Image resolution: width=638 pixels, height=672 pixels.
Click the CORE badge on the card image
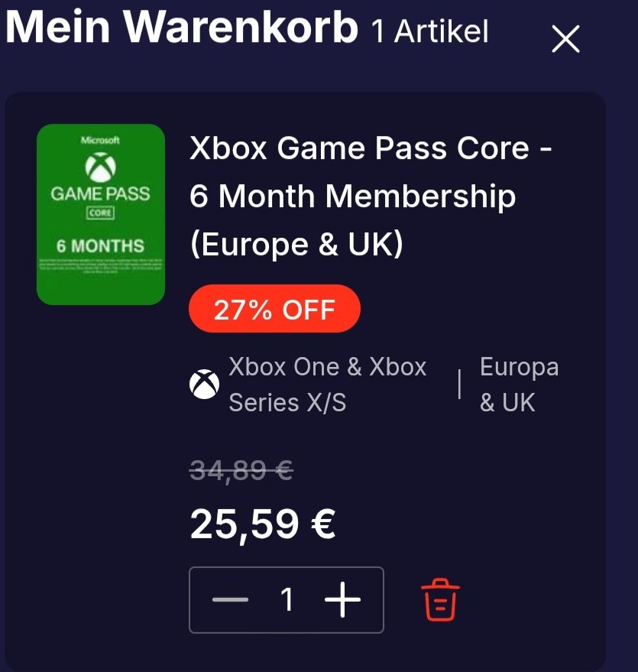point(101,213)
